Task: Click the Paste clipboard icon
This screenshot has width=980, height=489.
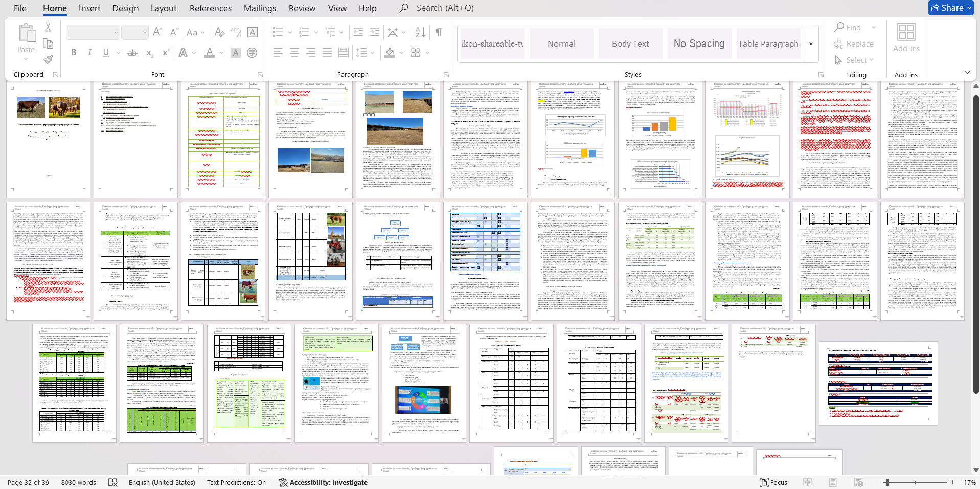Action: (26, 33)
